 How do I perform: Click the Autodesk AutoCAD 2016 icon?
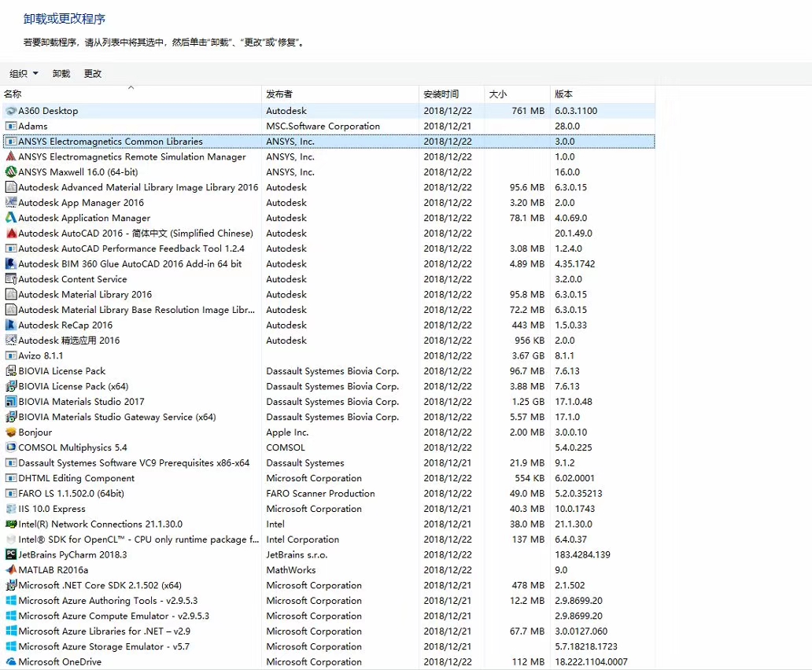click(11, 234)
